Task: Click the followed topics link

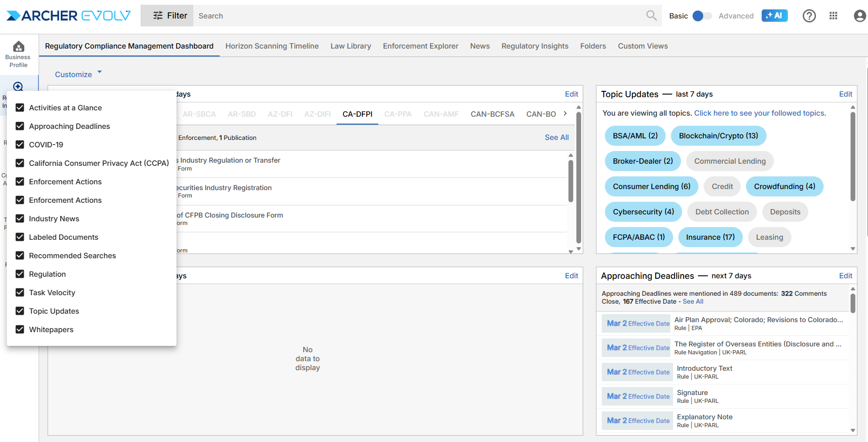Action: point(759,113)
